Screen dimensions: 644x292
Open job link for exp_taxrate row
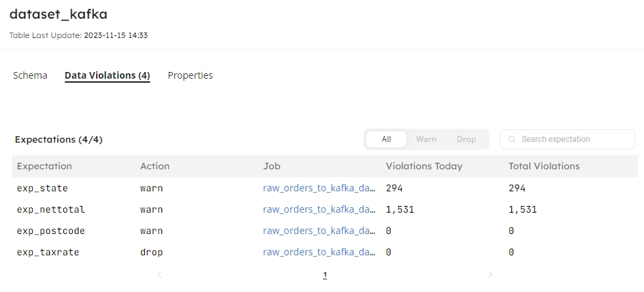click(x=319, y=252)
